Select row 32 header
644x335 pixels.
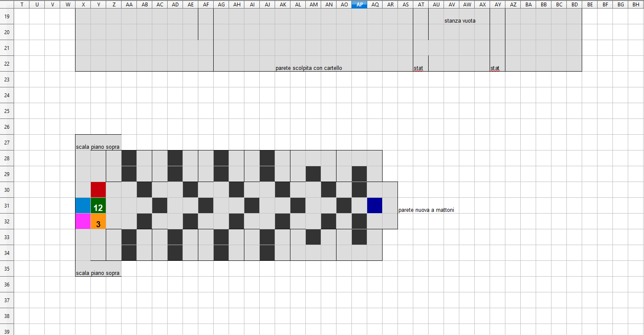7,221
